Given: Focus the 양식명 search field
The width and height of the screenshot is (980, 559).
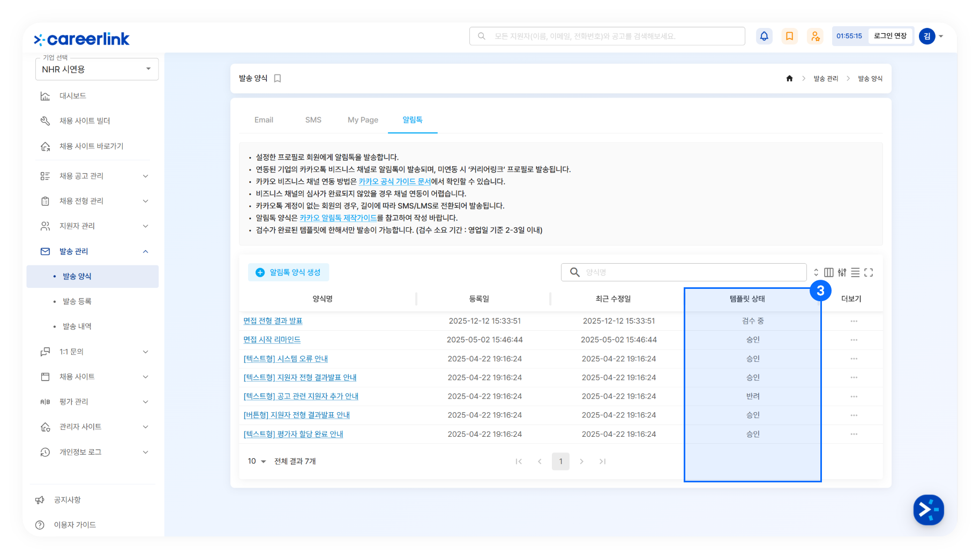Looking at the screenshot, I should click(684, 272).
